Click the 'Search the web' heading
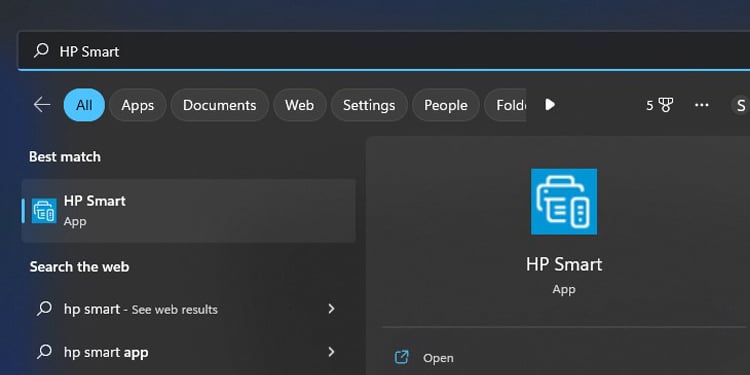 tap(79, 266)
